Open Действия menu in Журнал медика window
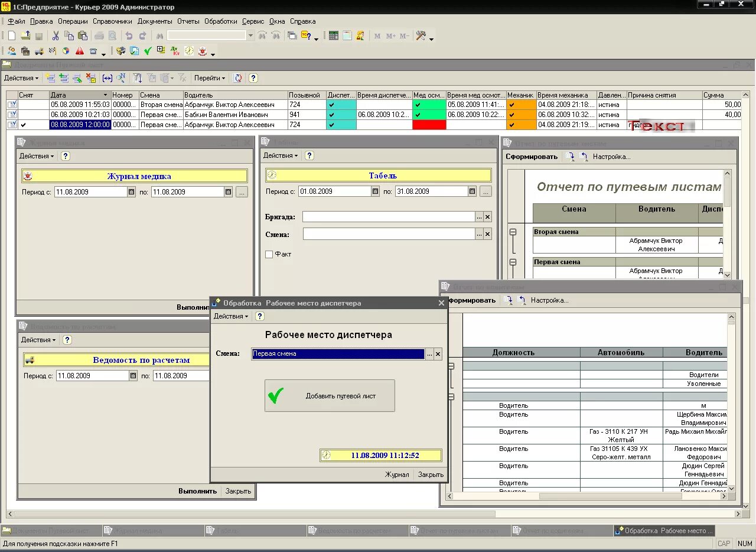 click(x=37, y=156)
